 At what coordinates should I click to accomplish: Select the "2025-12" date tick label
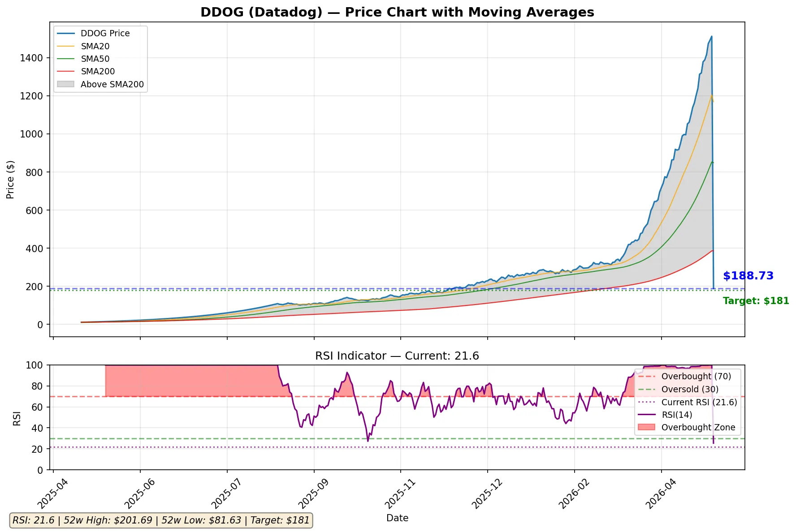click(x=487, y=493)
